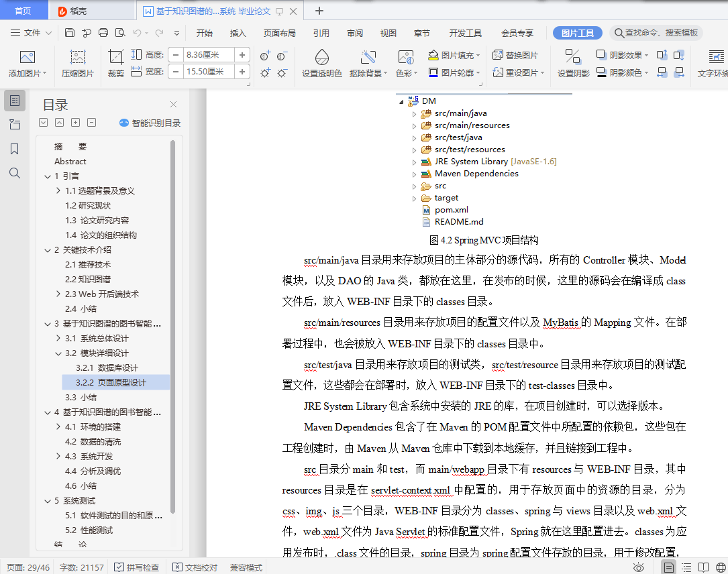Screen dimensions: 728x574
Task: Open the 色彩 (color) picture tool
Action: pyautogui.click(x=406, y=64)
